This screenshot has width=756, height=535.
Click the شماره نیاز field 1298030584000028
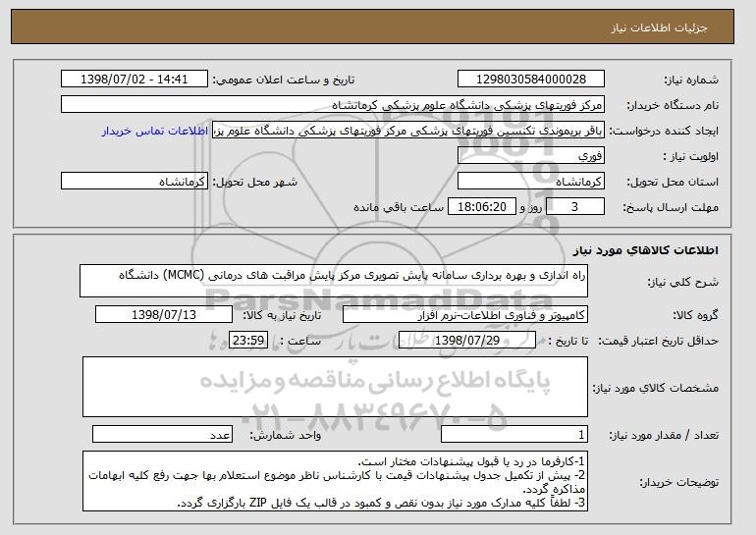tap(531, 80)
